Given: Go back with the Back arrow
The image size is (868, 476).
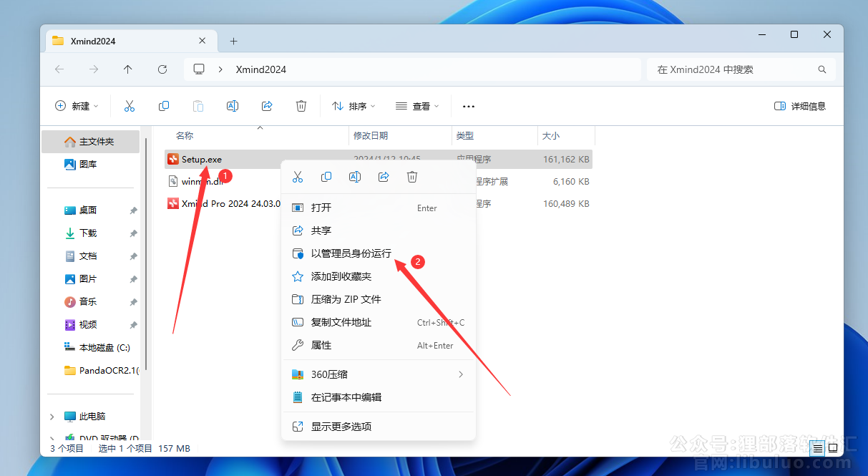Looking at the screenshot, I should click(x=59, y=69).
